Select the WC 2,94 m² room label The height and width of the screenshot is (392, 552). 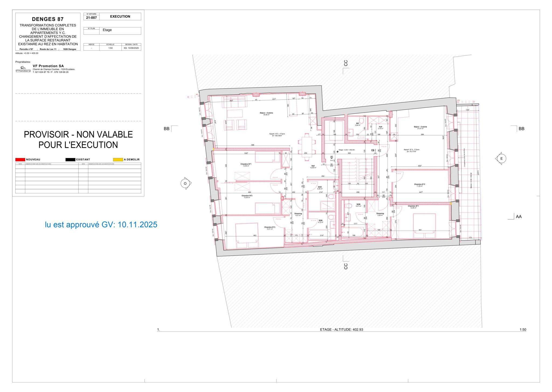[x=358, y=124]
